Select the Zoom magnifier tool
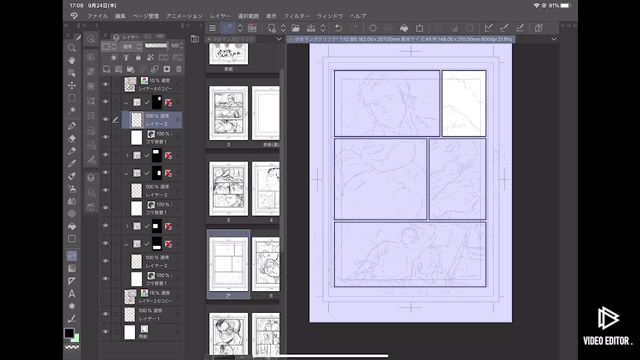The image size is (640, 360). 72,48
